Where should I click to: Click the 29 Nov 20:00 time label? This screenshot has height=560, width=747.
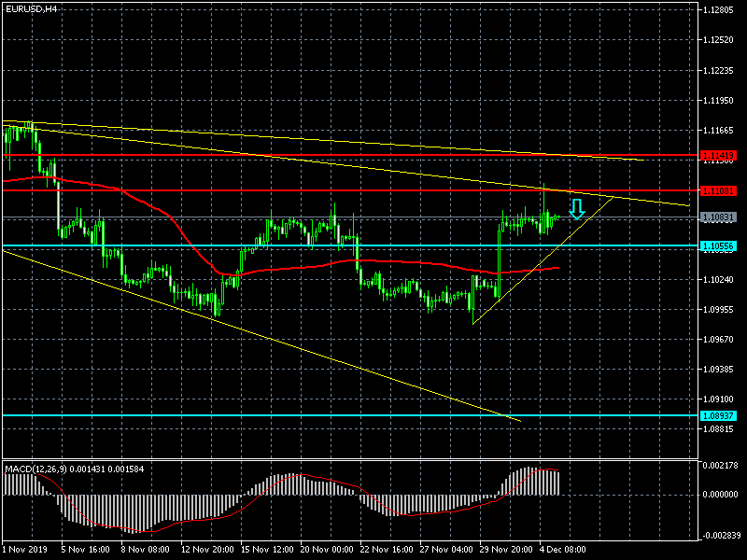coord(506,550)
